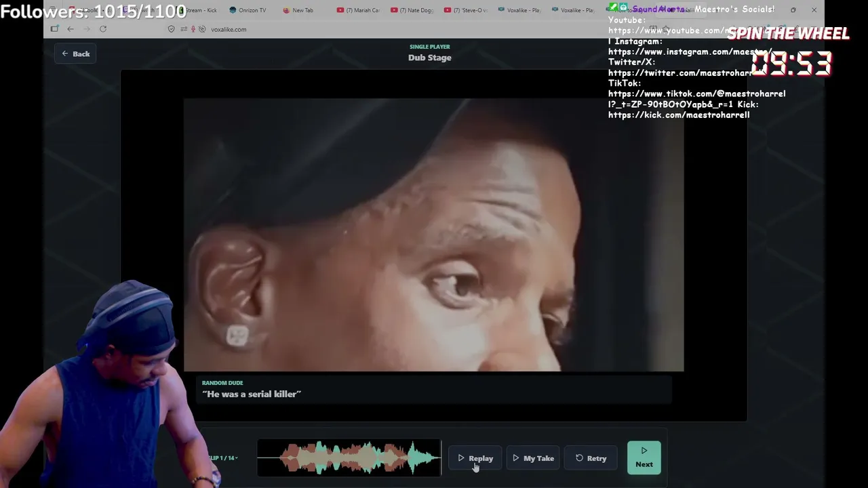This screenshot has width=868, height=488.
Task: Toggle the browser sidebar icon
Action: point(54,29)
